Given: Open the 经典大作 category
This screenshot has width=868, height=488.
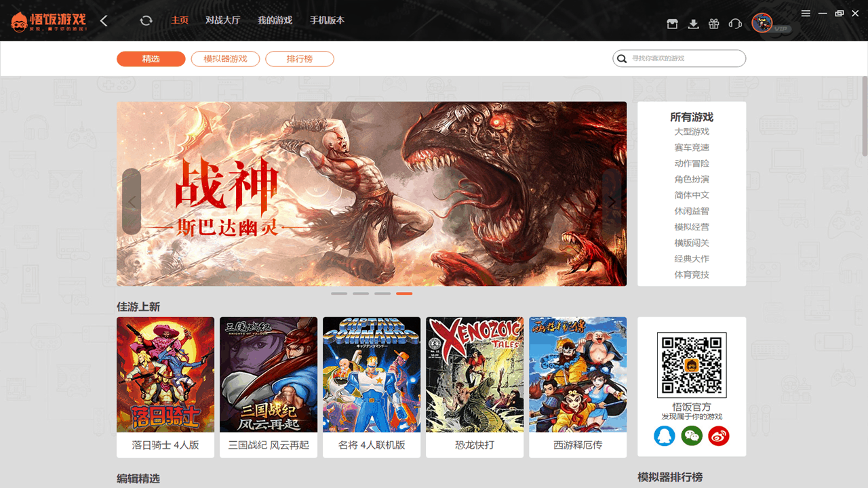Looking at the screenshot, I should tap(692, 259).
